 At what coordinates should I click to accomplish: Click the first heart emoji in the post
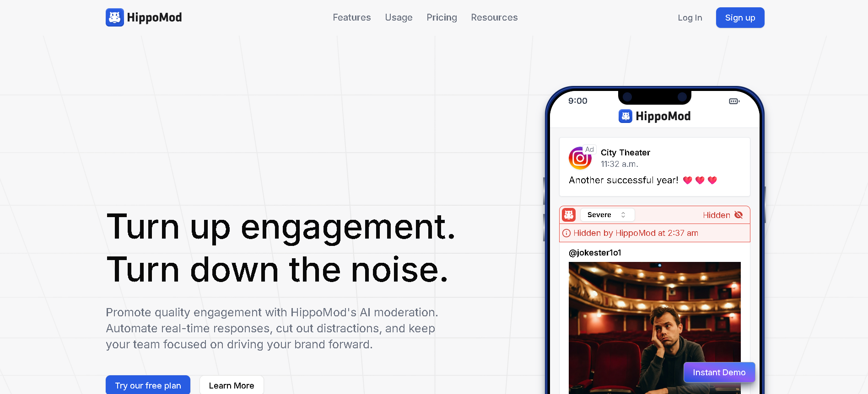pos(687,180)
